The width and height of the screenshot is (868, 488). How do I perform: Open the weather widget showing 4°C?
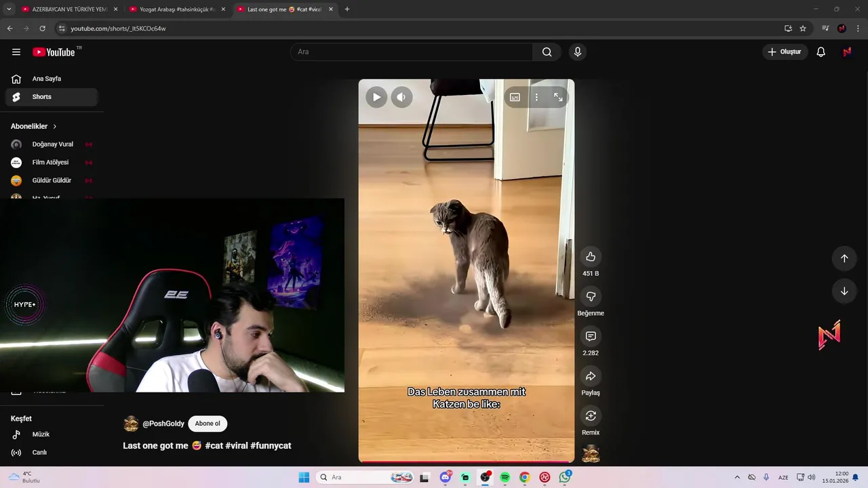tap(24, 477)
